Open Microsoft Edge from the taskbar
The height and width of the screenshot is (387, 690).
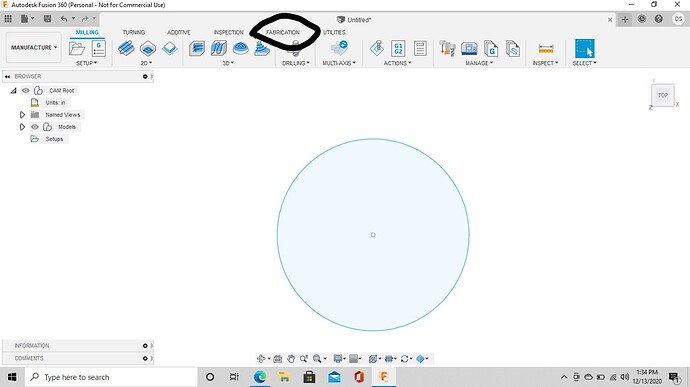click(260, 377)
